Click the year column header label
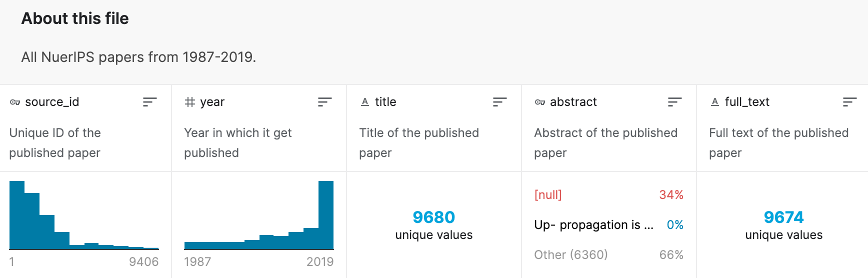The height and width of the screenshot is (278, 868). (x=212, y=102)
